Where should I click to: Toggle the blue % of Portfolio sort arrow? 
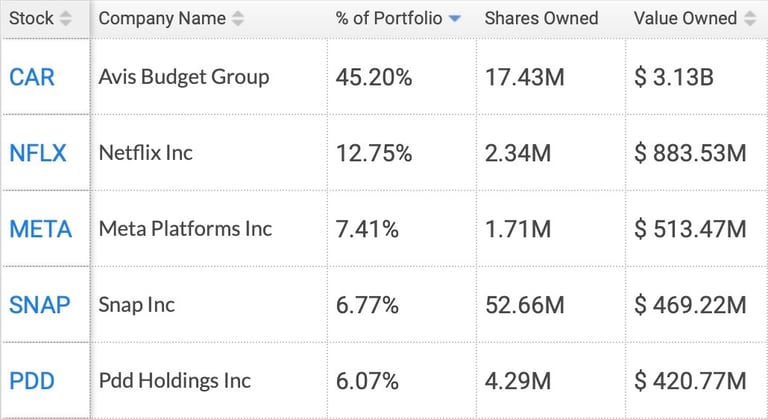click(455, 19)
